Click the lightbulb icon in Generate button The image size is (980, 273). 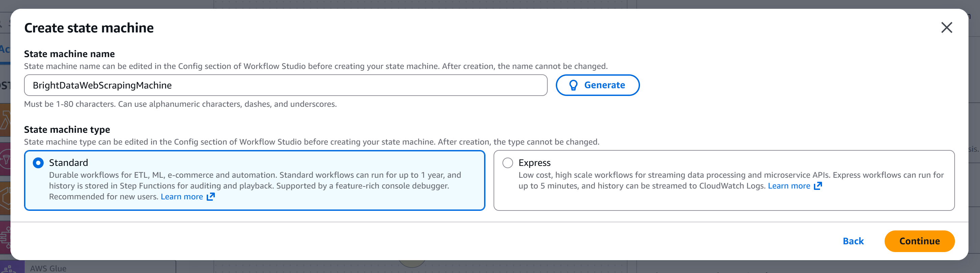pos(573,85)
